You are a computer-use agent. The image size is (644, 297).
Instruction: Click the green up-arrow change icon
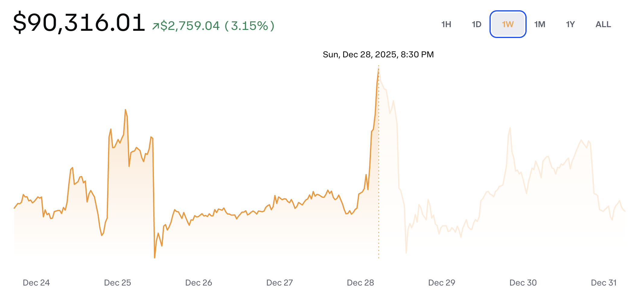pyautogui.click(x=155, y=26)
